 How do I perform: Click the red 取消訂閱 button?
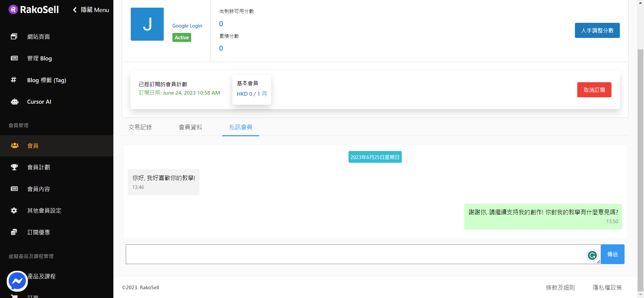coord(594,90)
